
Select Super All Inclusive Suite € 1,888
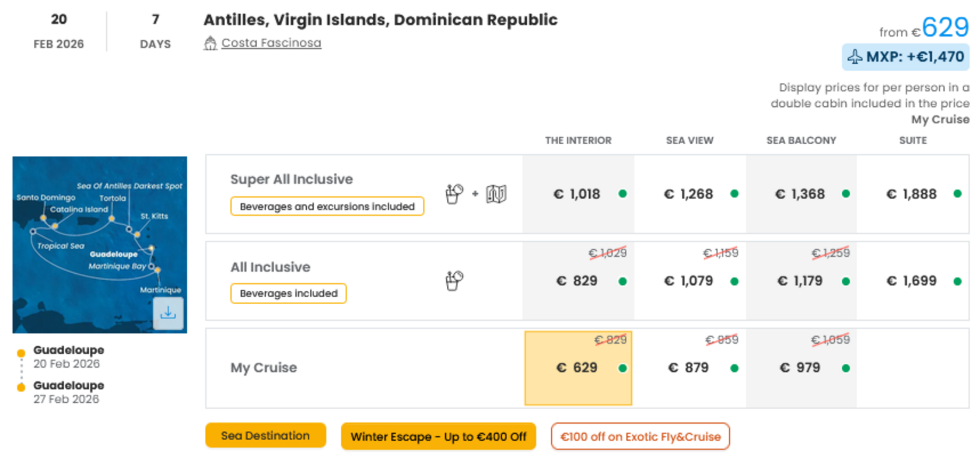pos(913,194)
